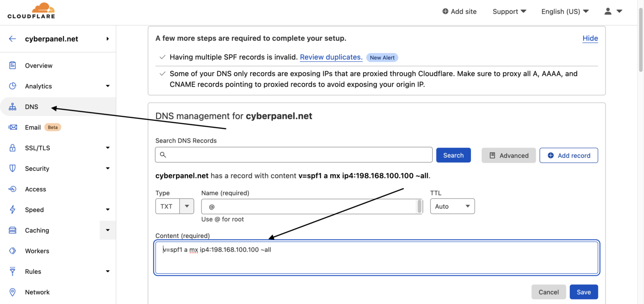Screen dimensions: 644x304
Task: Open the cyberpanel.net site switcher arrow
Action: pos(108,39)
